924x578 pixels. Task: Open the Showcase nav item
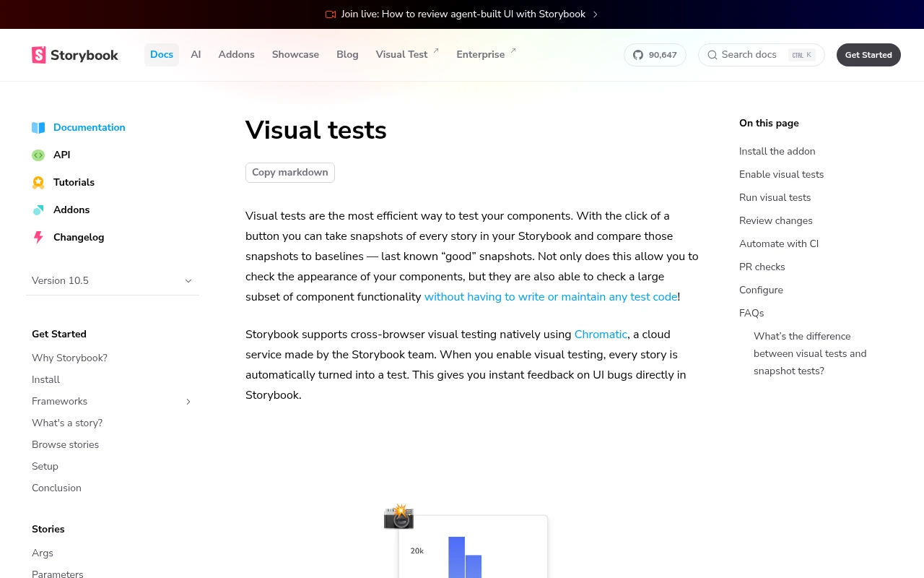(x=295, y=55)
